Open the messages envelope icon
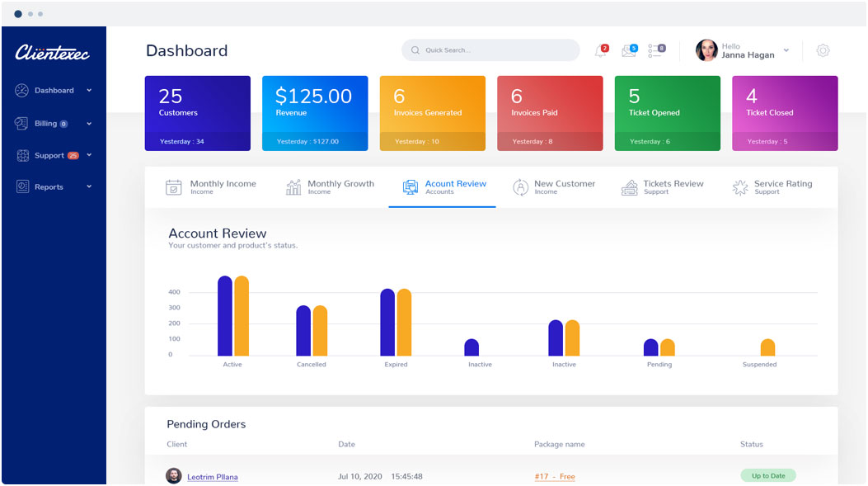 (x=627, y=51)
